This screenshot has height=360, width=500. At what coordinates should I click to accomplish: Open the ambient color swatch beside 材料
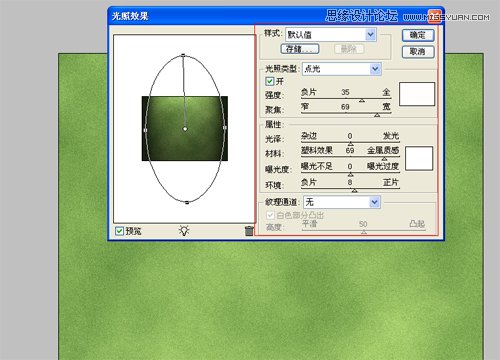click(419, 158)
